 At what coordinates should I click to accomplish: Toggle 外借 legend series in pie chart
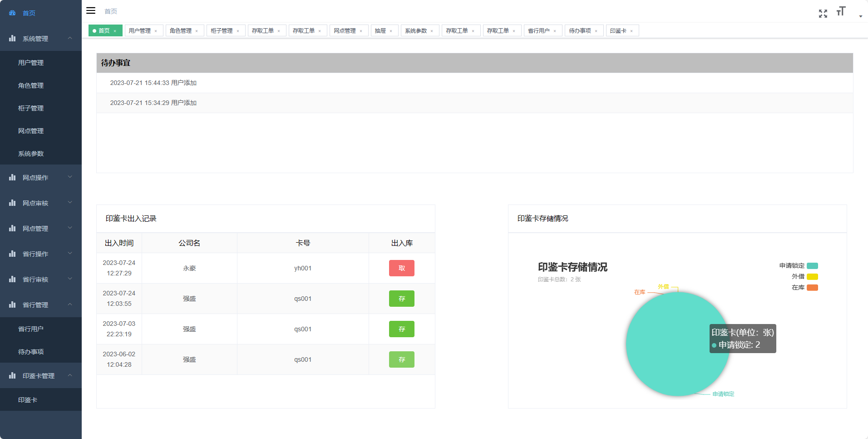812,277
